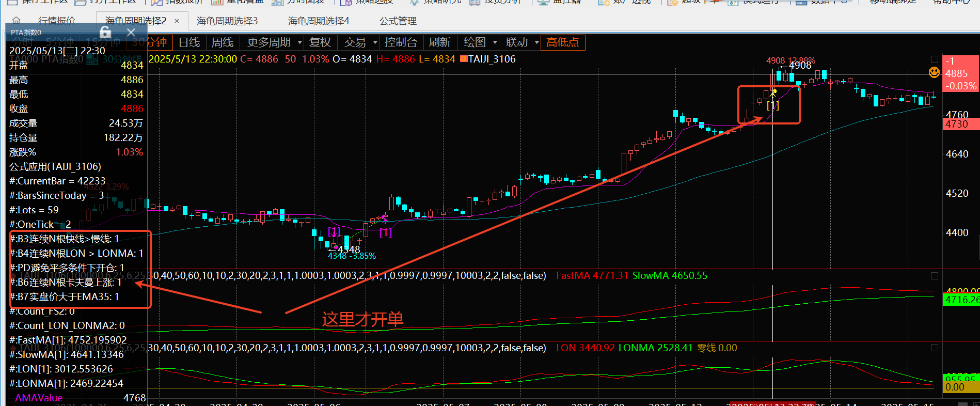The width and height of the screenshot is (980, 406).
Task: Expand the 交易 dropdown menu
Action: pyautogui.click(x=360, y=42)
